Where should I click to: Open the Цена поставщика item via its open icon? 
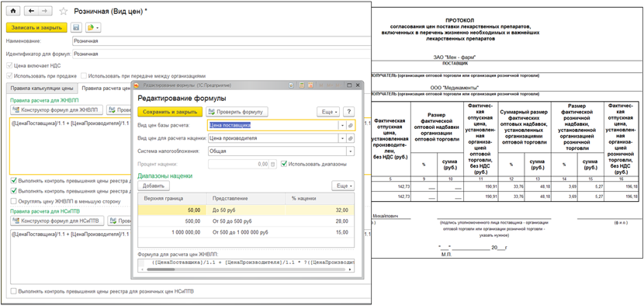[351, 125]
